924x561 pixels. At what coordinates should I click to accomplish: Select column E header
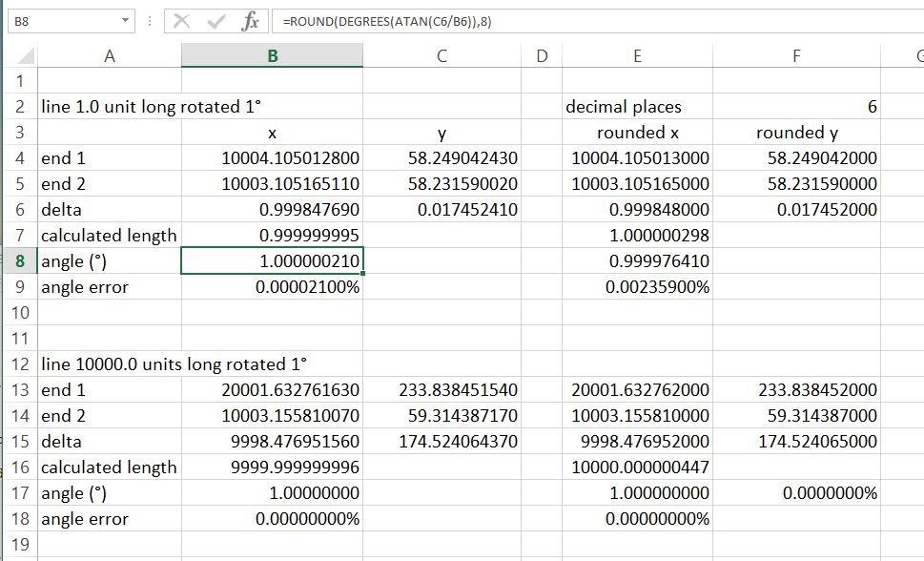[x=637, y=56]
